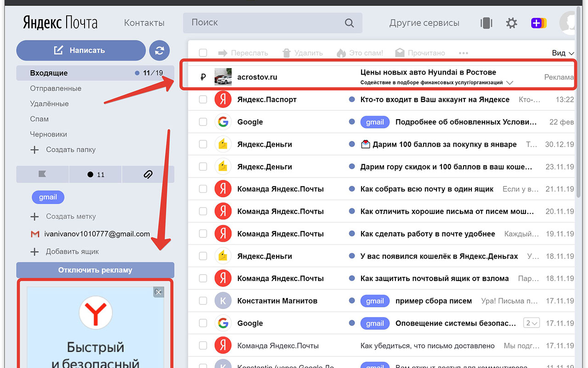This screenshot has height=368, width=588.
Task: Open email 'Как убедиться, что письмо доставлено'
Action: pyautogui.click(x=428, y=345)
